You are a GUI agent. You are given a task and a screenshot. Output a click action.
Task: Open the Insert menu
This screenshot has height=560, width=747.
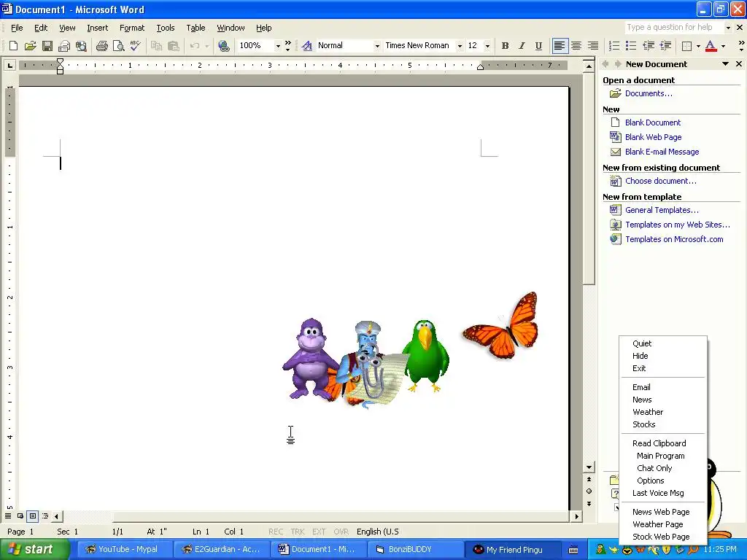(97, 28)
